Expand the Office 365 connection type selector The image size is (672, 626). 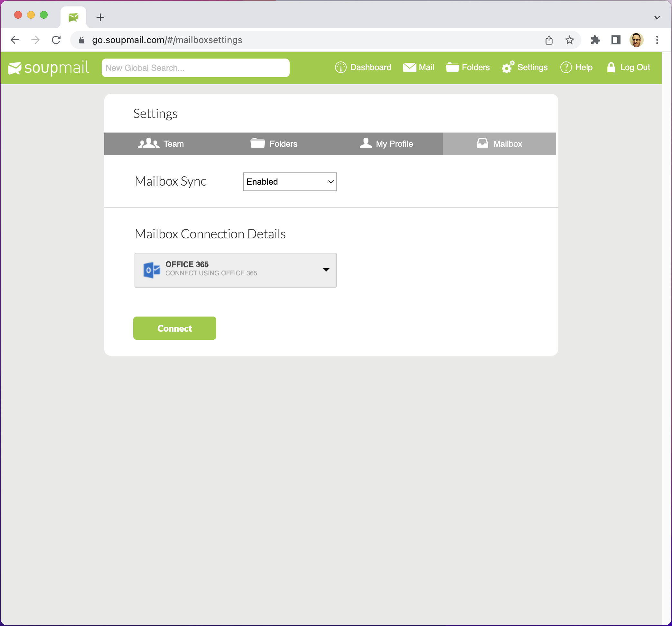coord(235,270)
